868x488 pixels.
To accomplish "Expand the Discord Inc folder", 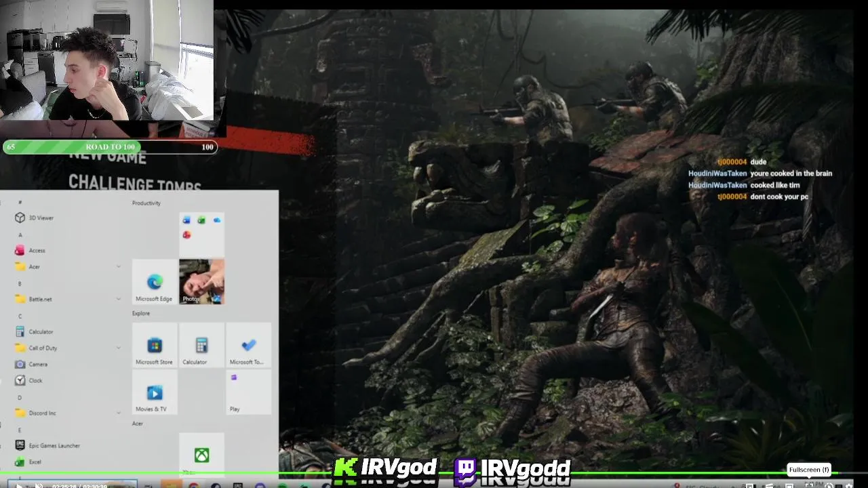I will [68, 413].
